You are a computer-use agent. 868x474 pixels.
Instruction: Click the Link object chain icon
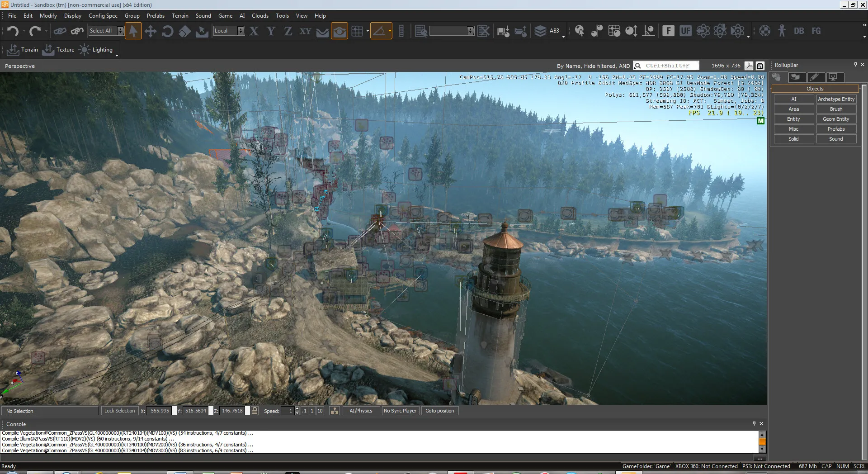pos(60,31)
